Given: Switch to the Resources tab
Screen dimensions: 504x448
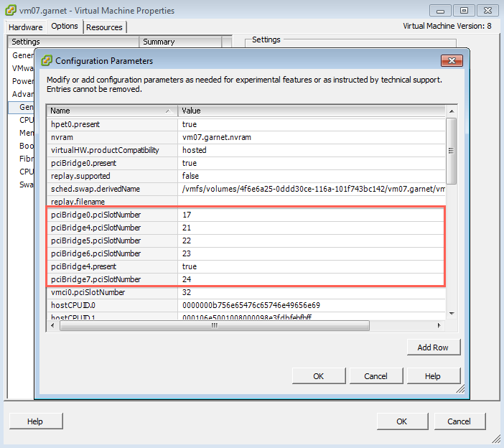Looking at the screenshot, I should [104, 27].
